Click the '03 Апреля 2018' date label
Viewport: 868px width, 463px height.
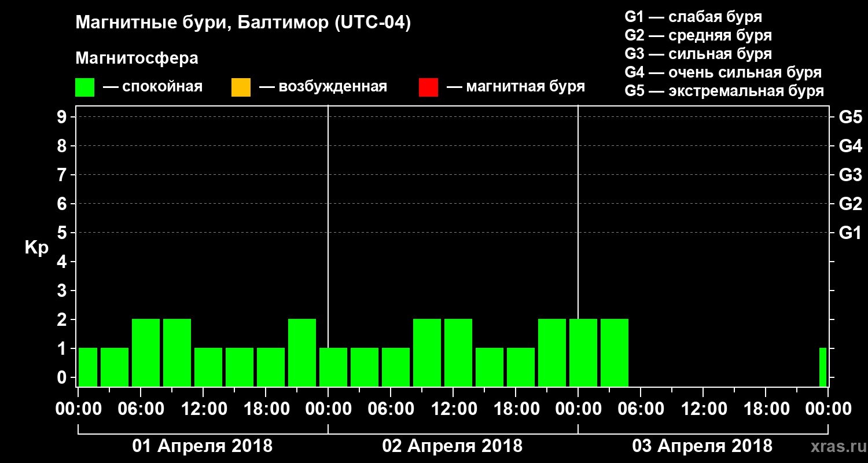(703, 446)
